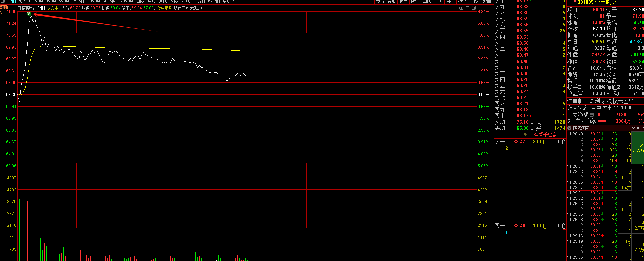Switch to 15分钟 chart tab

(78, 2)
